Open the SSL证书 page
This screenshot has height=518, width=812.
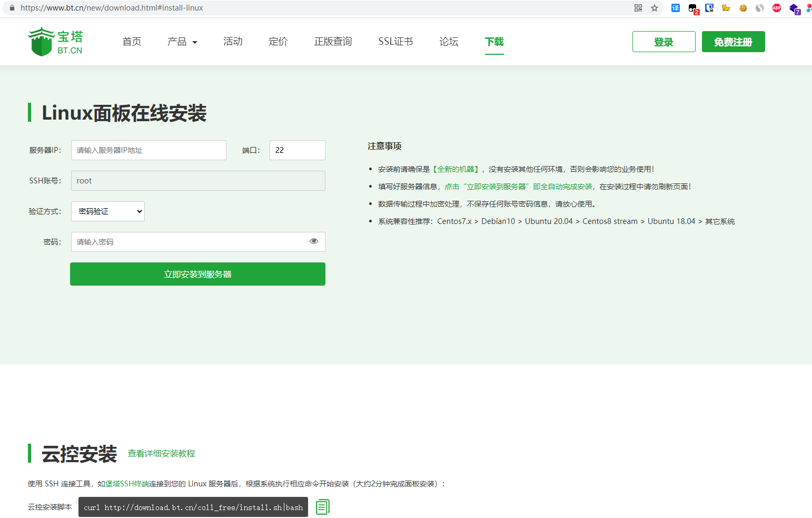coord(395,42)
